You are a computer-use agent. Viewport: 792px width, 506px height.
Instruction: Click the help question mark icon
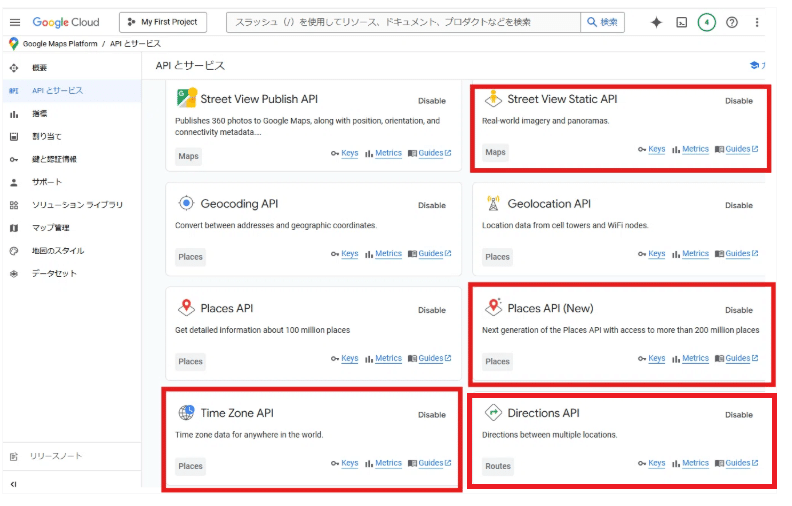coord(732,22)
